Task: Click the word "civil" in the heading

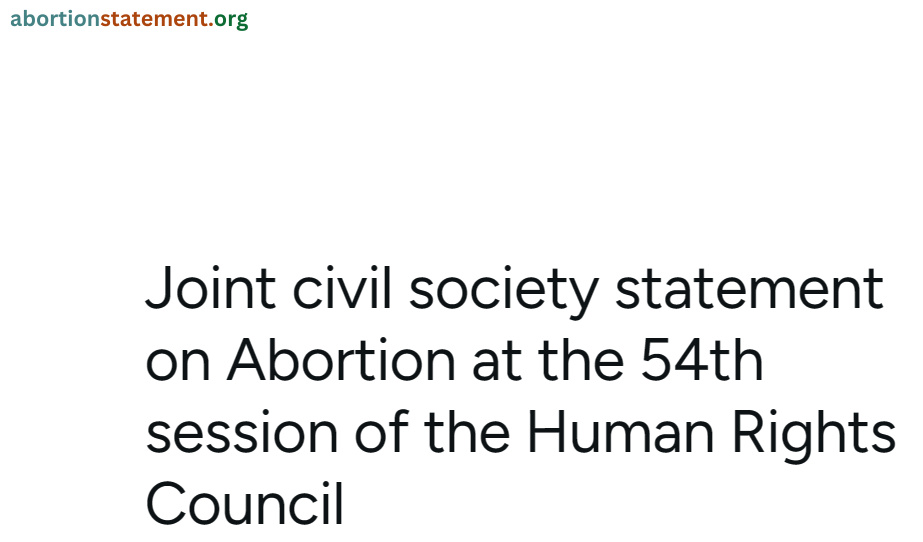Action: tap(342, 288)
